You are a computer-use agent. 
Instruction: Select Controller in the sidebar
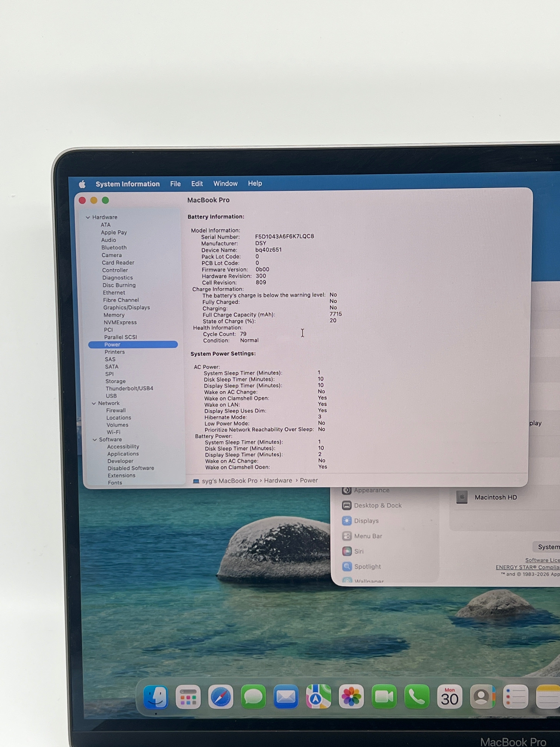115,270
